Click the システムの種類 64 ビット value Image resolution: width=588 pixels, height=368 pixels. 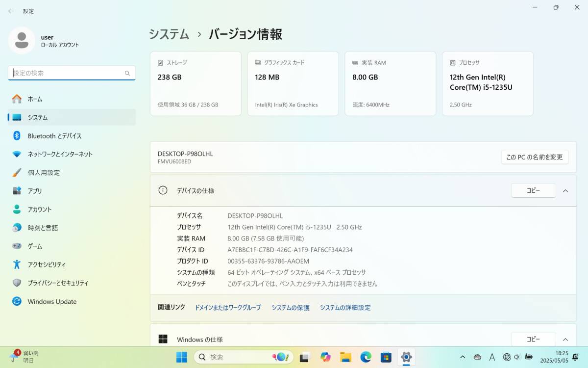pyautogui.click(x=297, y=272)
